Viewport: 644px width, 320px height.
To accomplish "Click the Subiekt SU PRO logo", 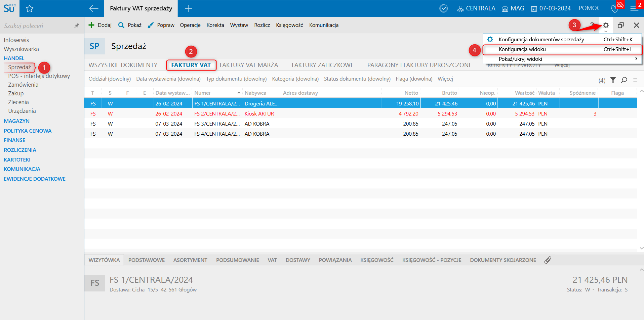I will click(10, 8).
